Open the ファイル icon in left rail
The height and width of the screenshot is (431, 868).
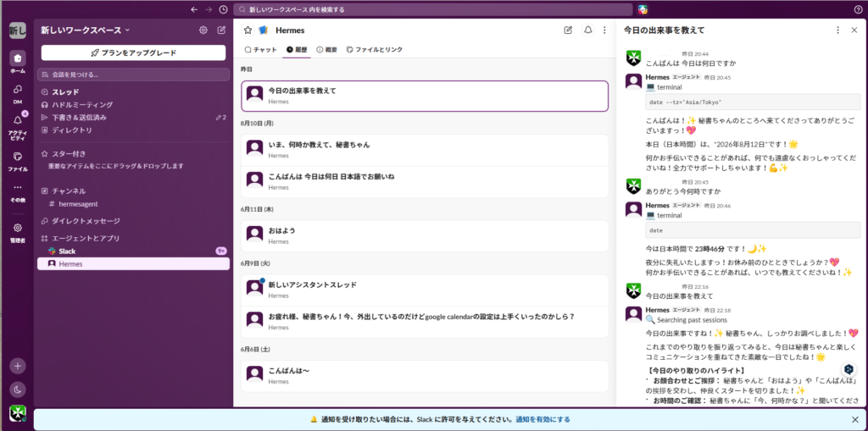(17, 156)
